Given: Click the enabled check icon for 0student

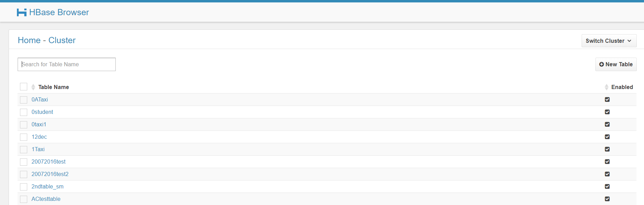Looking at the screenshot, I should coord(607,112).
